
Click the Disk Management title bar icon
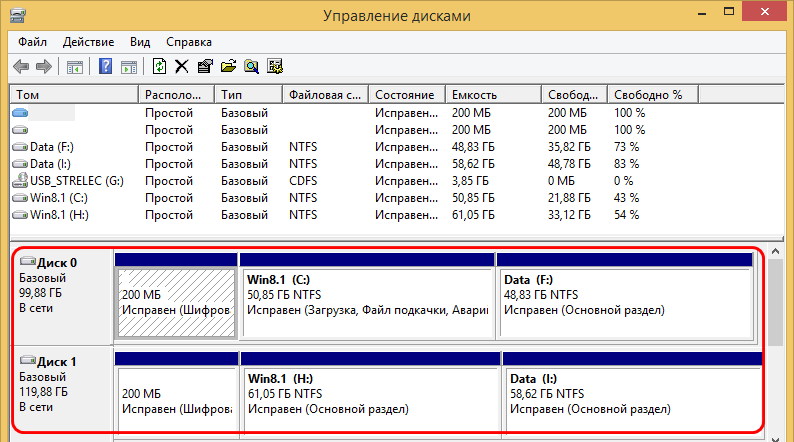[17, 15]
